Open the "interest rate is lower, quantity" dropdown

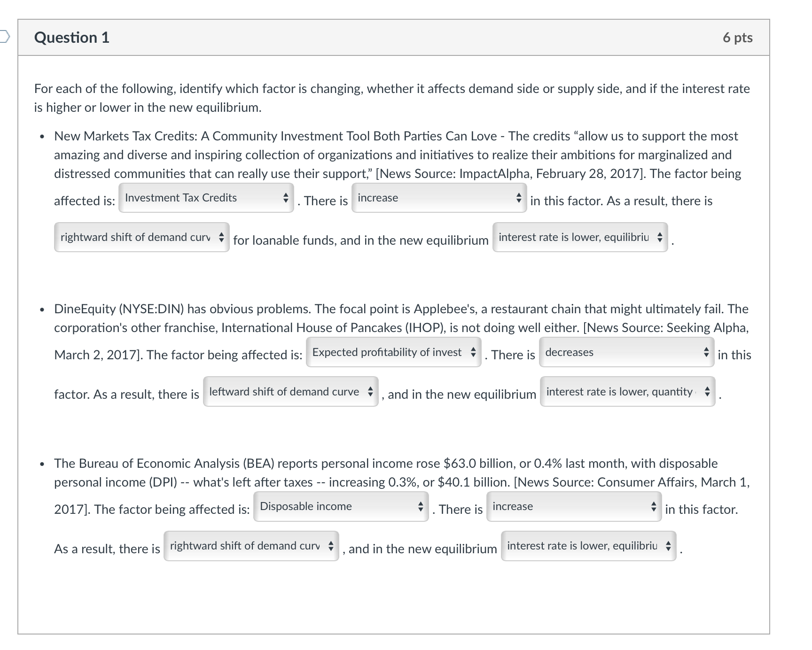coord(627,392)
